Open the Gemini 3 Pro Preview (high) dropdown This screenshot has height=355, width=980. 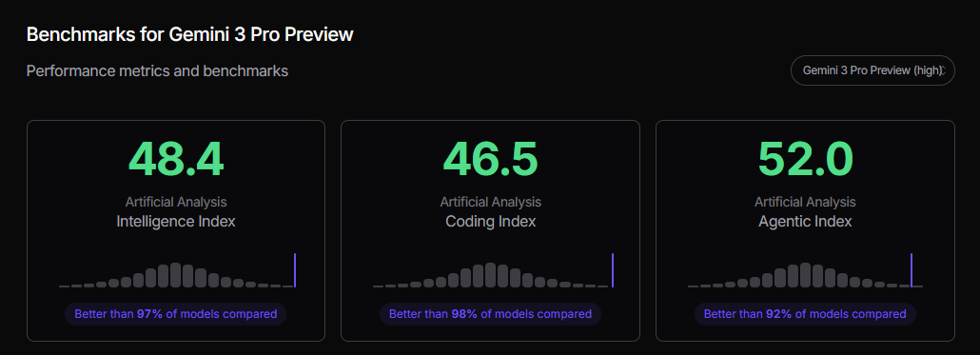click(x=872, y=70)
